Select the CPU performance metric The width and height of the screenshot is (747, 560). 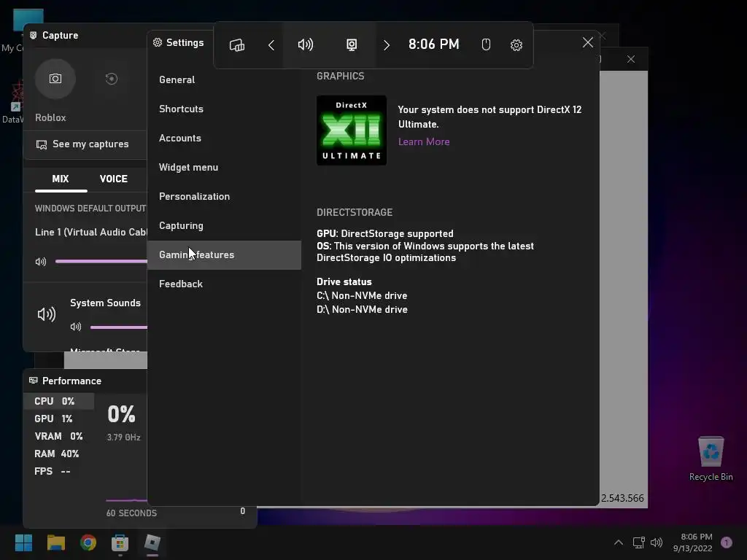coord(59,402)
